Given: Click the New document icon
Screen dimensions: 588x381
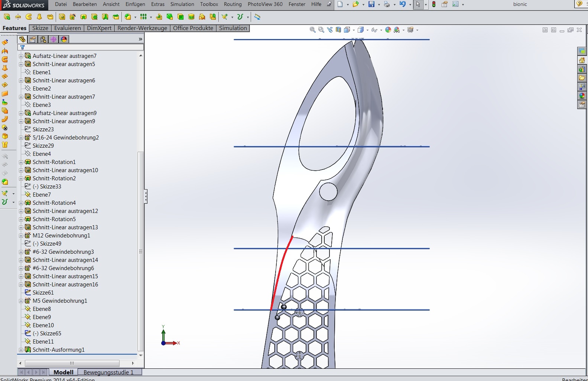Looking at the screenshot, I should pyautogui.click(x=340, y=4).
